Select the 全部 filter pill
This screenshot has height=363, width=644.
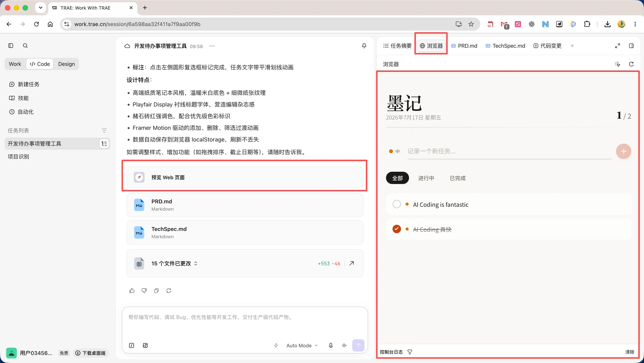[397, 178]
